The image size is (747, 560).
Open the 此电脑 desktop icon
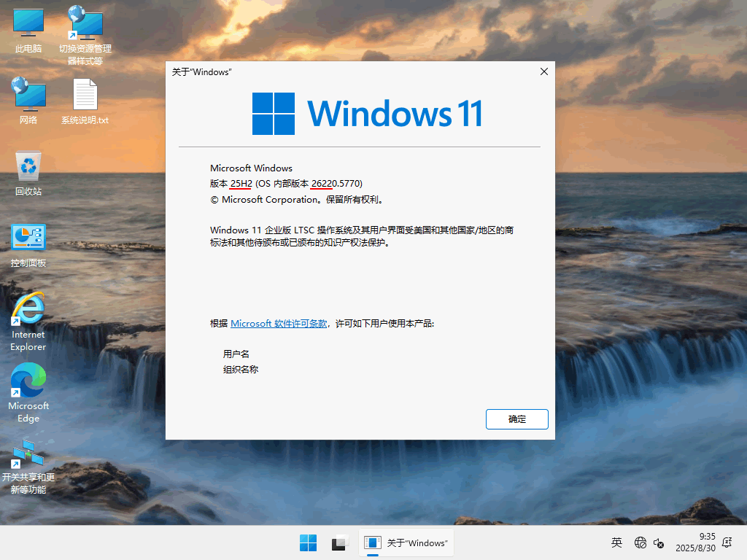[x=28, y=31]
